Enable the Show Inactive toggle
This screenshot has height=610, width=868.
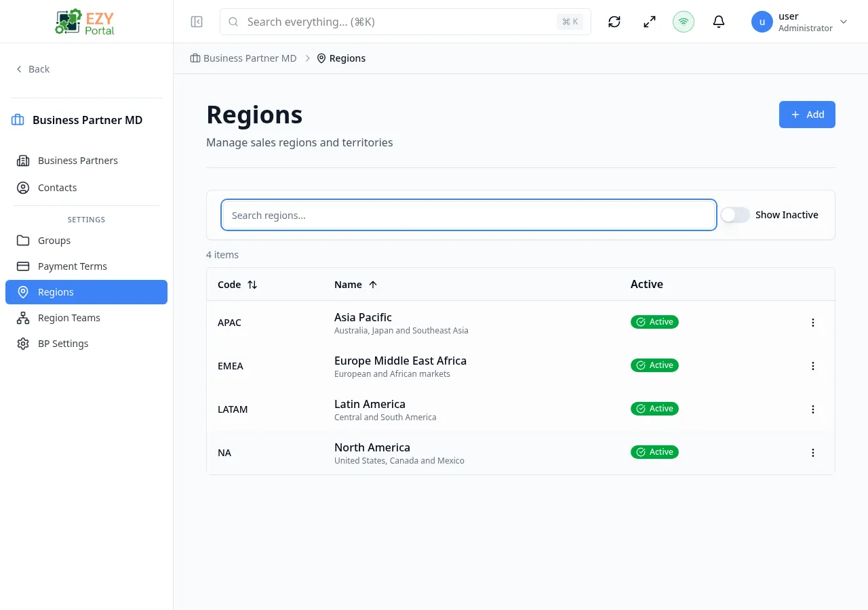click(x=734, y=214)
